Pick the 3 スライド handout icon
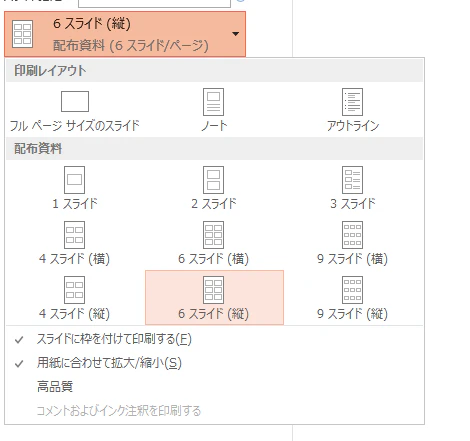The image size is (470, 441). point(352,180)
